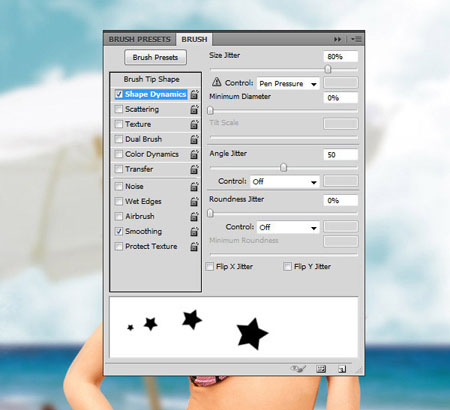Viewport: 450px width, 410px height.
Task: Toggle lock icon for Wet Edges
Action: 194,202
